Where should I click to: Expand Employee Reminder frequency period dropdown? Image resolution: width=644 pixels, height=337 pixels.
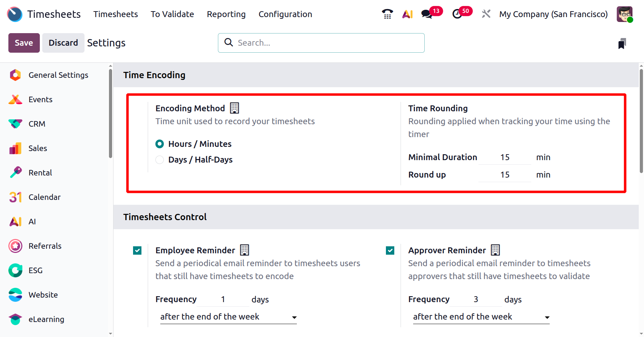(x=228, y=317)
